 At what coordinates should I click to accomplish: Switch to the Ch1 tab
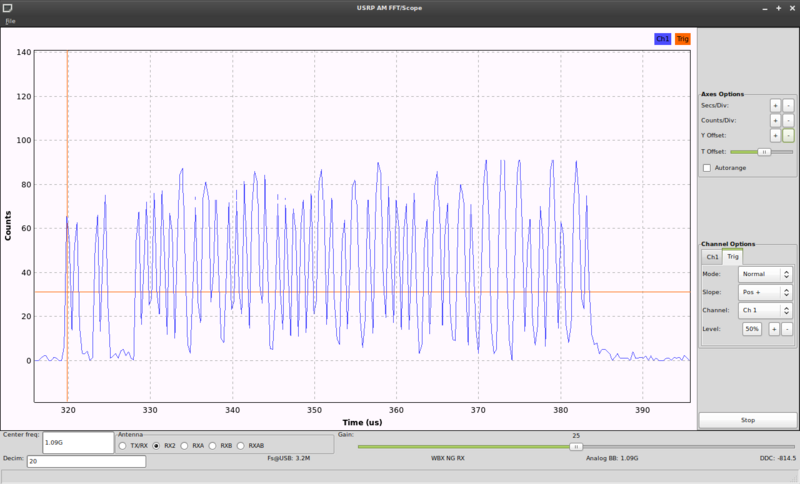[712, 257]
